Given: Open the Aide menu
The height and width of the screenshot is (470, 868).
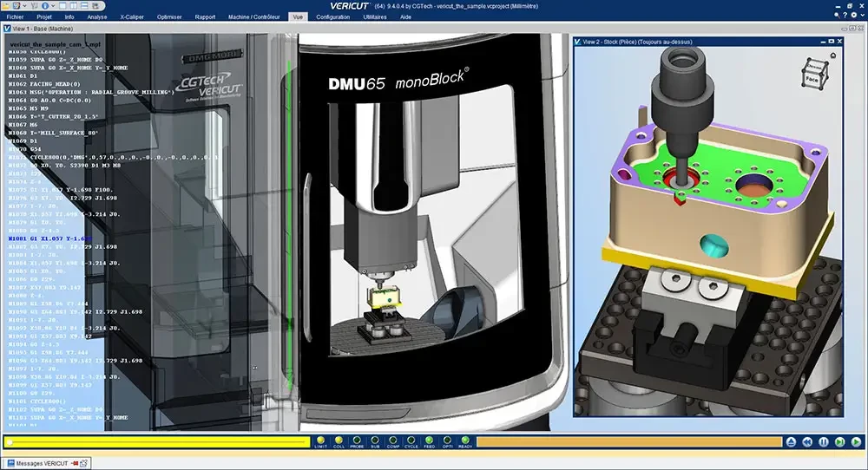Looking at the screenshot, I should pos(405,17).
